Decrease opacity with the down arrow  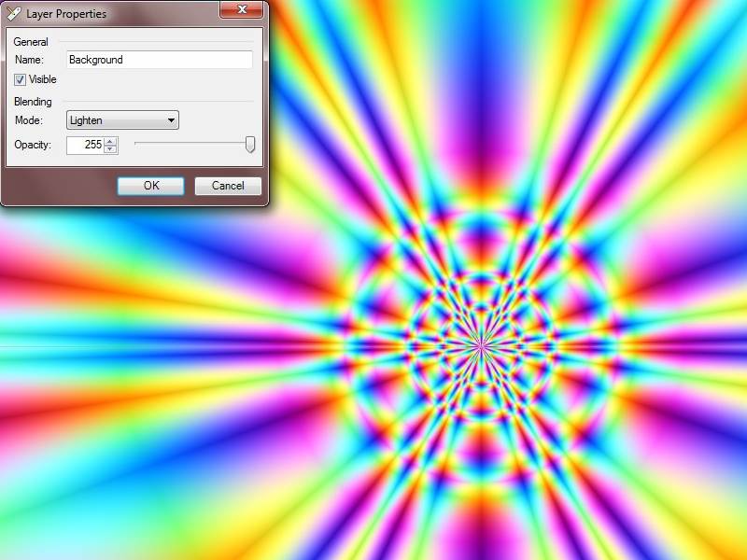[x=110, y=149]
